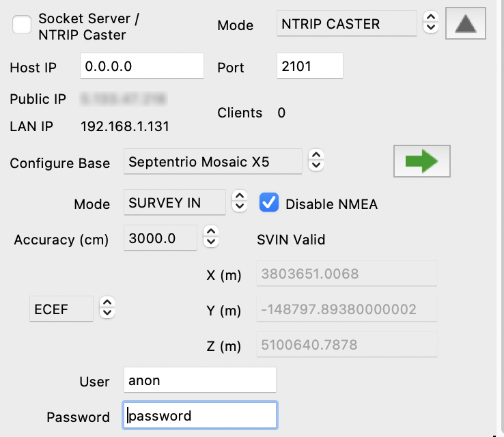Screen dimensions: 504x437
Task: Click the stepper arrows beside NTRIP CASTER
Action: click(430, 24)
